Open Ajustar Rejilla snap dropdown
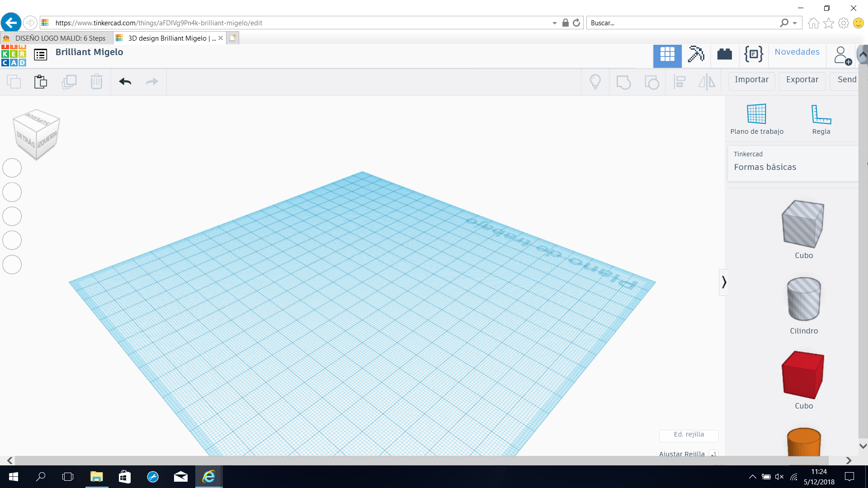868x488 pixels. 713,454
